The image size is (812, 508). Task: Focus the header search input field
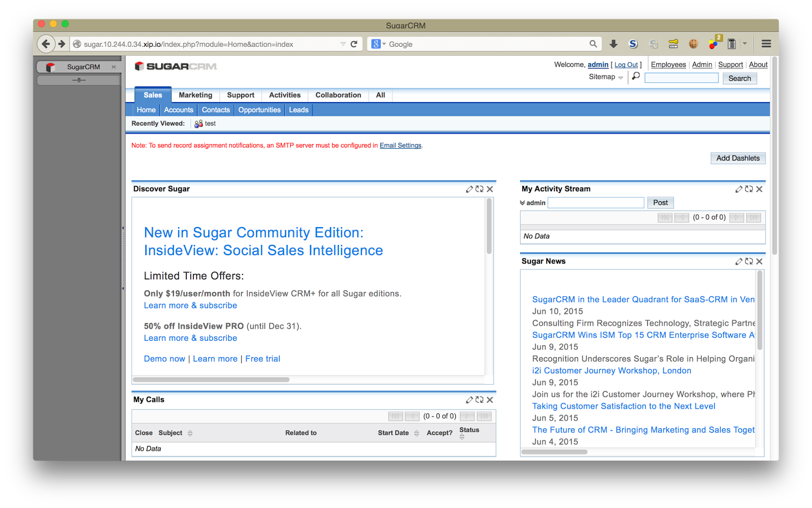[682, 78]
